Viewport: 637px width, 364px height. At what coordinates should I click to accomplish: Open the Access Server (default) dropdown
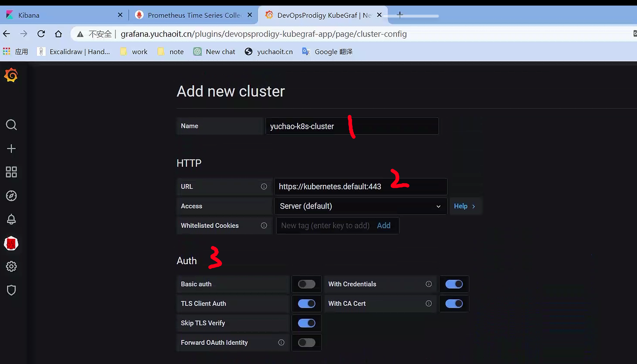click(360, 206)
